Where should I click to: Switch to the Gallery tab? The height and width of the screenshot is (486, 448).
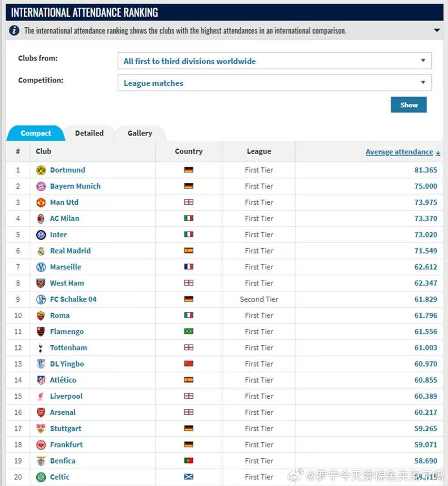(x=140, y=133)
